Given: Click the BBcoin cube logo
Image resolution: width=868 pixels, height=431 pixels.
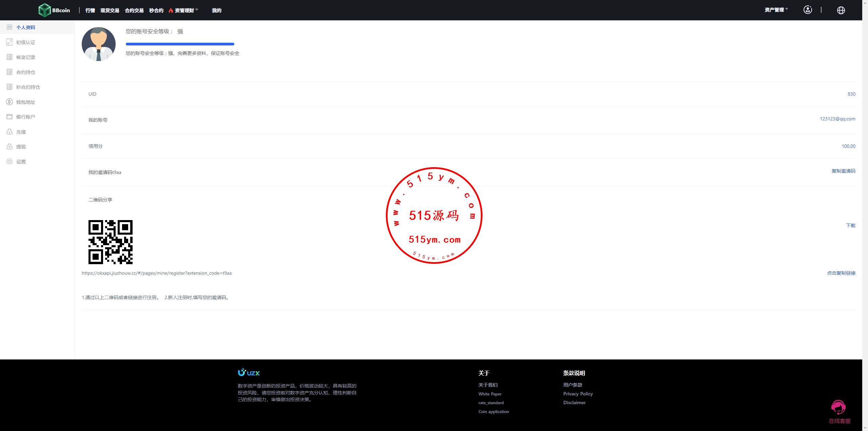Looking at the screenshot, I should tap(45, 10).
